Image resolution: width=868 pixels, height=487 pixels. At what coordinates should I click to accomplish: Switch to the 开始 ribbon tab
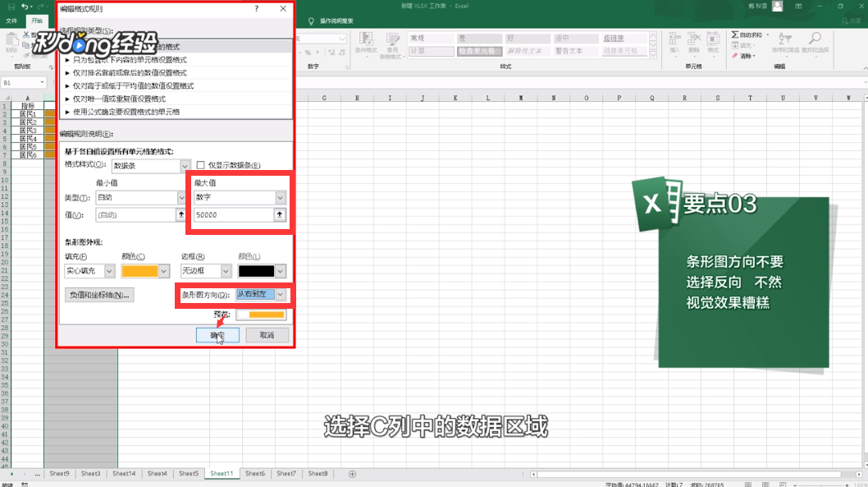coord(37,21)
